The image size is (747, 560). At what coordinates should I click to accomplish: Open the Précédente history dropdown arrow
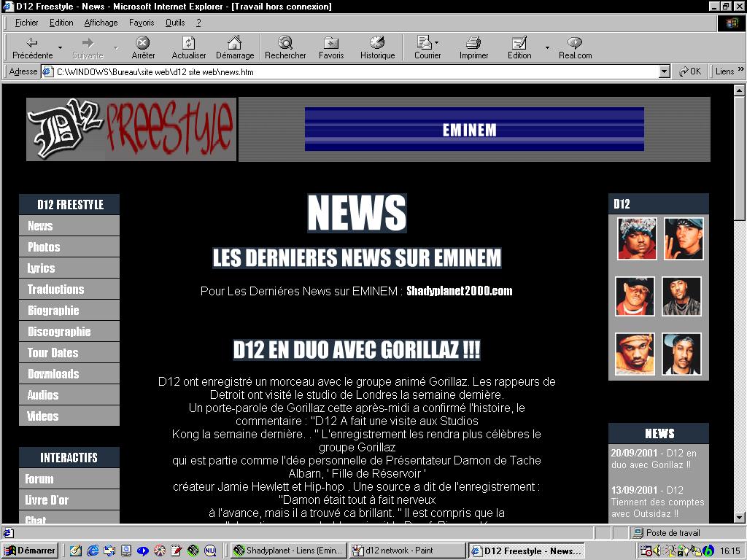coord(60,47)
